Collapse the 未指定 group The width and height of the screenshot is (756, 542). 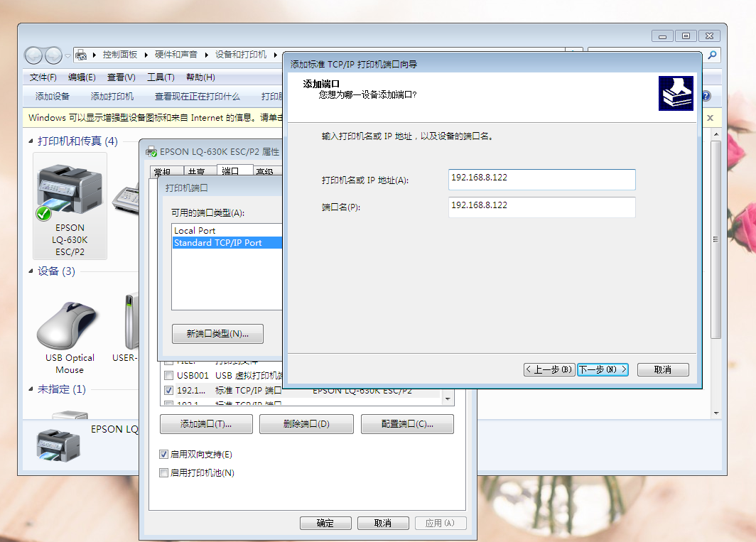31,389
